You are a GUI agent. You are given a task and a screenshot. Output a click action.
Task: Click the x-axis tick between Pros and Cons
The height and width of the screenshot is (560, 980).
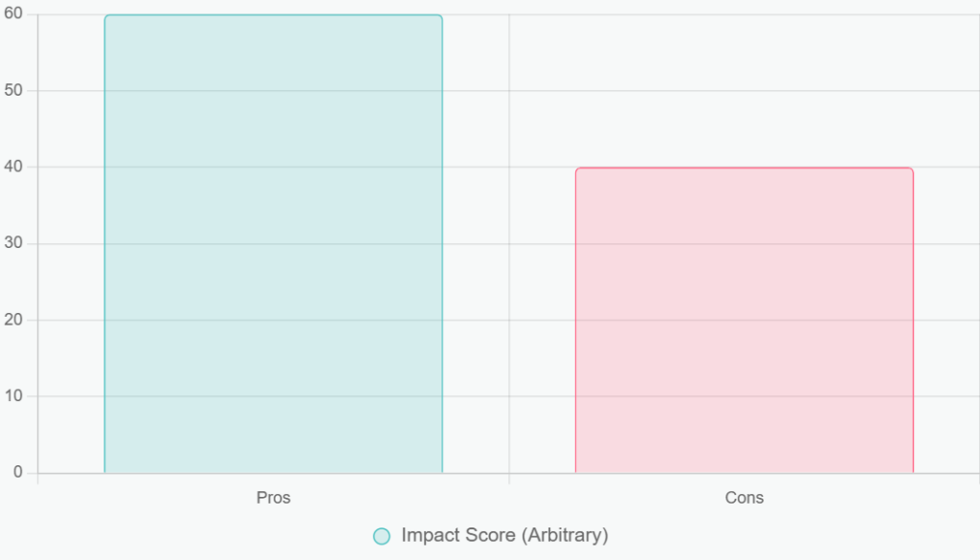coord(509,479)
